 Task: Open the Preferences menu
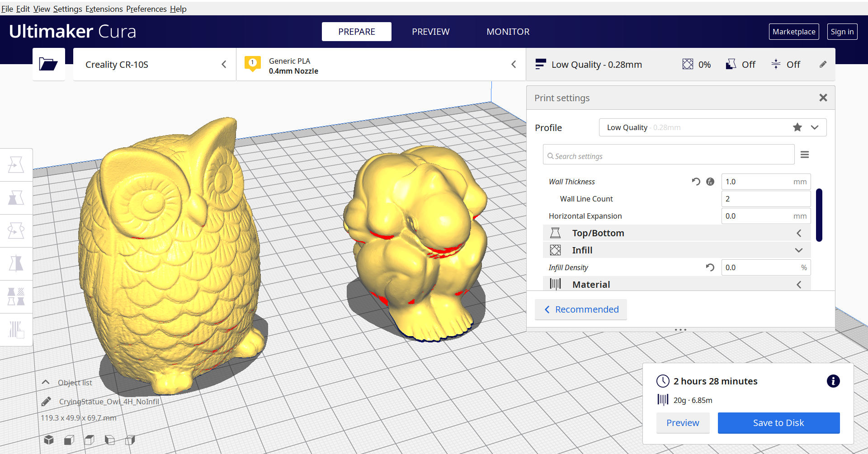tap(146, 9)
